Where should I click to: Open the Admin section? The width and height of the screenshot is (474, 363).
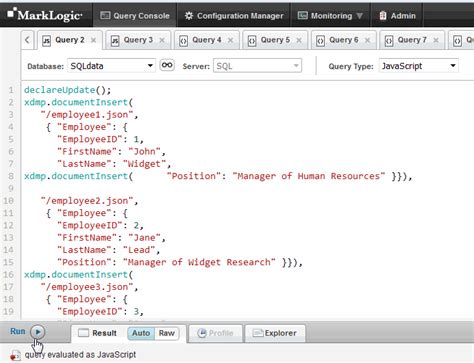coord(397,16)
